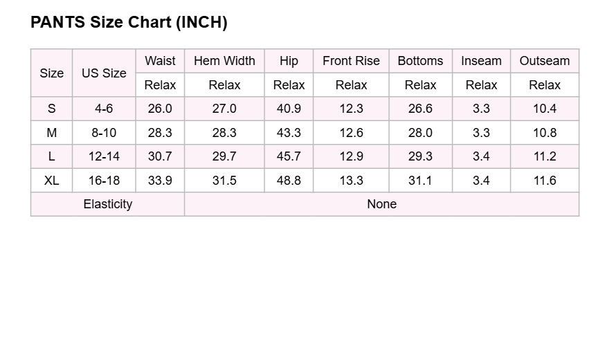Select the Bottoms column header

coord(421,61)
